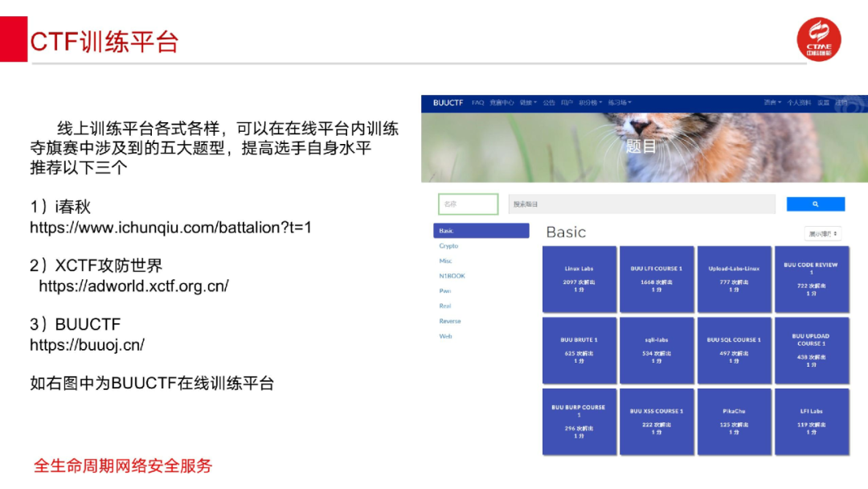The image size is (868, 489).
Task: Open the LFI Labs challenge card
Action: click(x=812, y=421)
